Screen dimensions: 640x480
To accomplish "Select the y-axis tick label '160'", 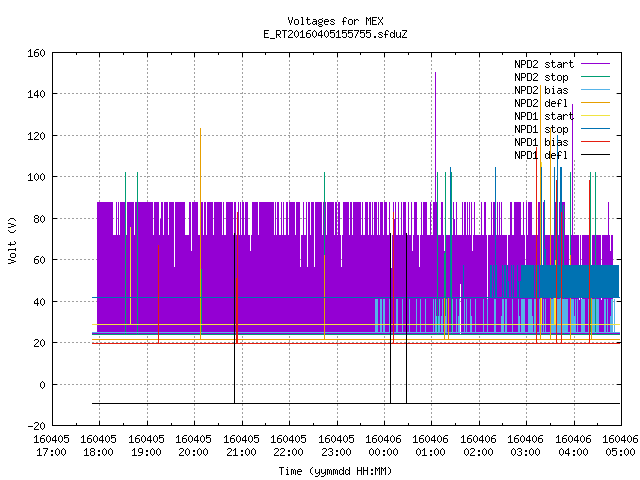I will pyautogui.click(x=36, y=53).
